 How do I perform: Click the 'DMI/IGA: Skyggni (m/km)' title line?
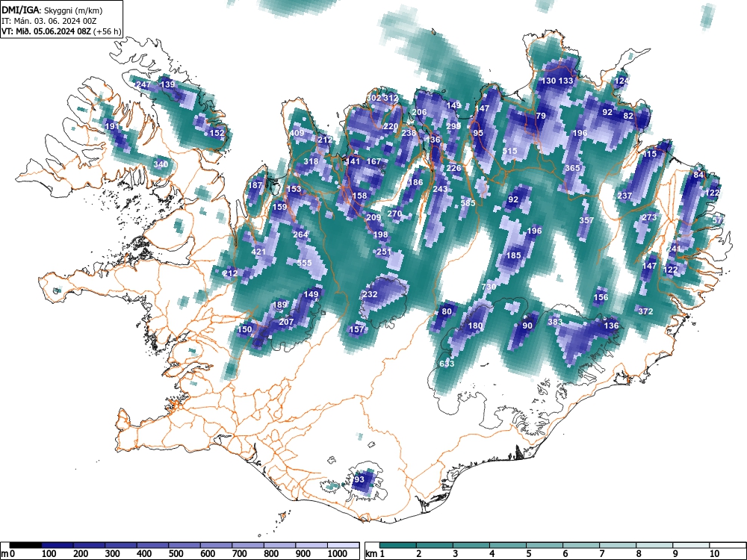point(52,10)
